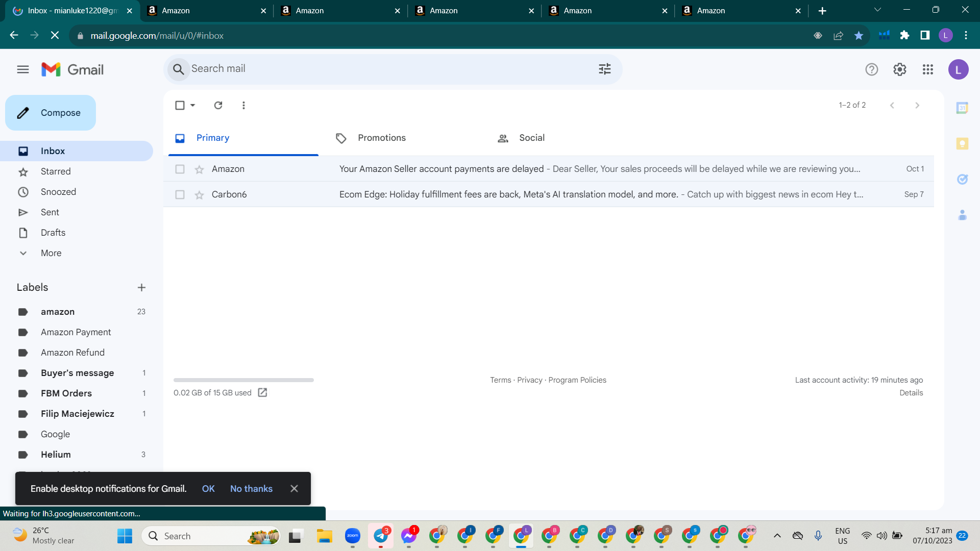Screen dimensions: 980x551
Task: Share this page icon in address bar
Action: click(x=838, y=35)
